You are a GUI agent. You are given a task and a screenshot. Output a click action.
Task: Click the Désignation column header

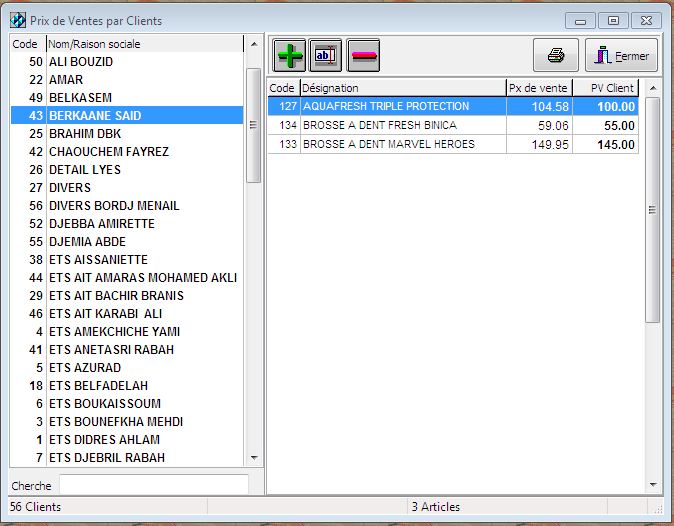tap(403, 88)
